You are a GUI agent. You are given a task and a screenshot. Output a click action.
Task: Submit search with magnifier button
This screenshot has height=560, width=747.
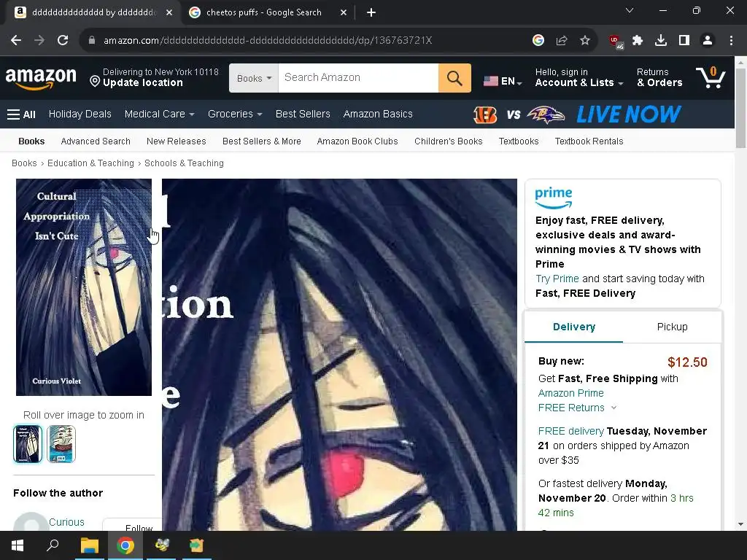(454, 78)
